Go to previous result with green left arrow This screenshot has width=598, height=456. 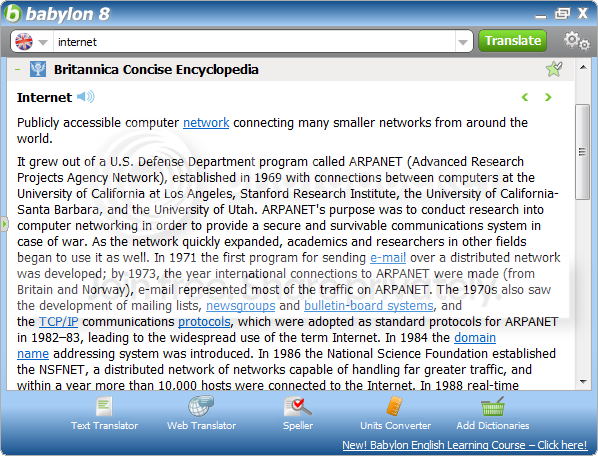525,97
